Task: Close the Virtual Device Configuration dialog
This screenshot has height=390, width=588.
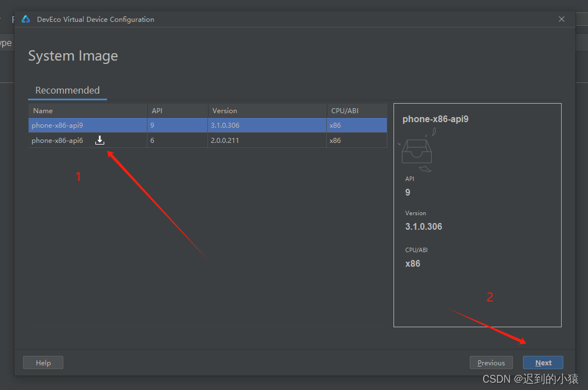Action: coord(562,19)
